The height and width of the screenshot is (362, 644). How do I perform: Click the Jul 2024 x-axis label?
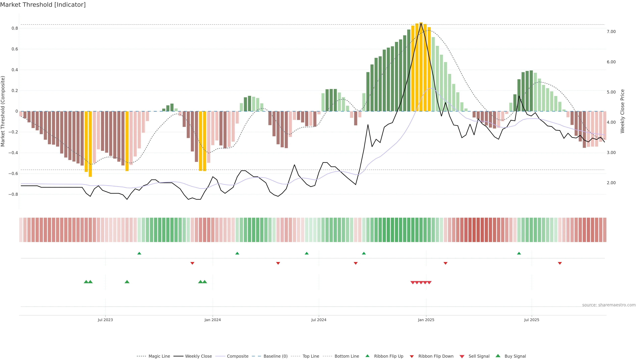319,320
